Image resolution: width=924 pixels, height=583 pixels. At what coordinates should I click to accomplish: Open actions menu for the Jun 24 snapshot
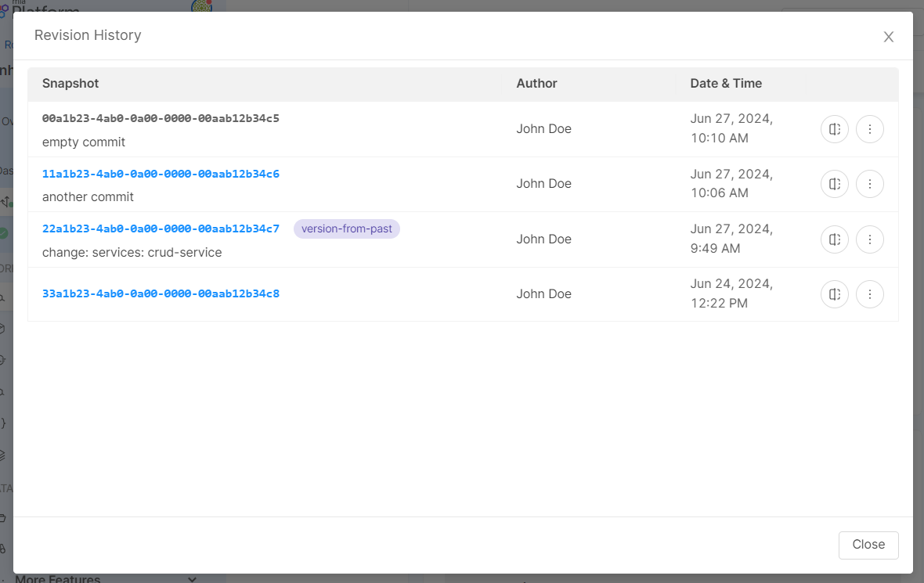pos(870,294)
